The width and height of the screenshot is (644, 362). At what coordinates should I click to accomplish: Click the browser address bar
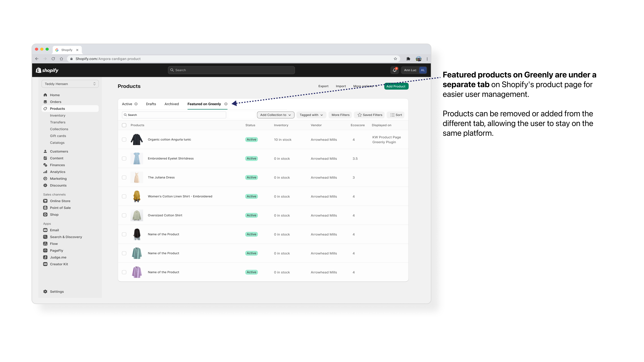234,59
